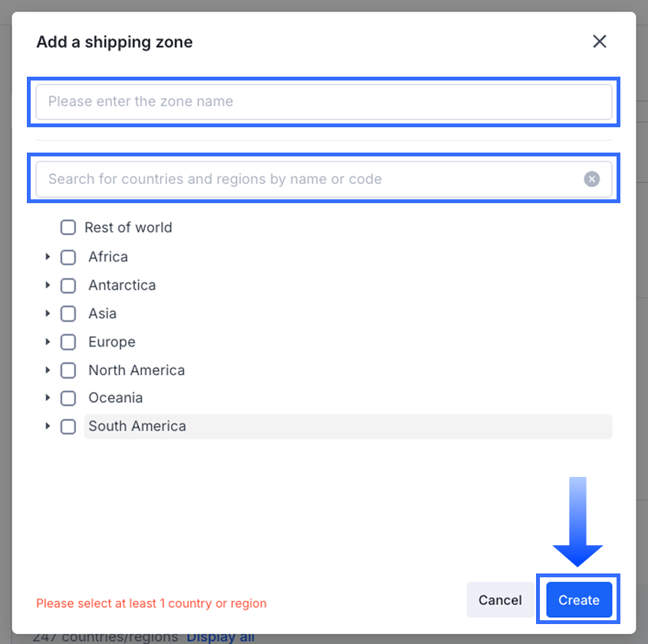Expand the Antarctica tree node

click(x=48, y=285)
